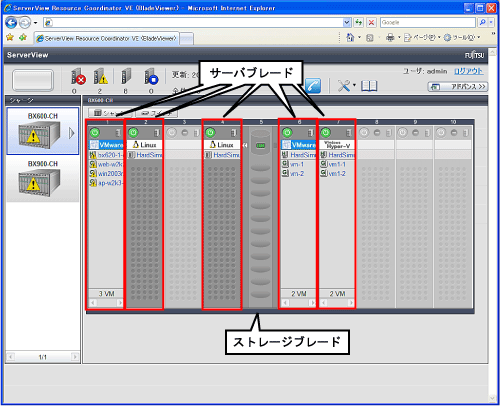500x406 pixels.
Task: Click slot 7 VM list right arrow
Action: tap(351, 303)
